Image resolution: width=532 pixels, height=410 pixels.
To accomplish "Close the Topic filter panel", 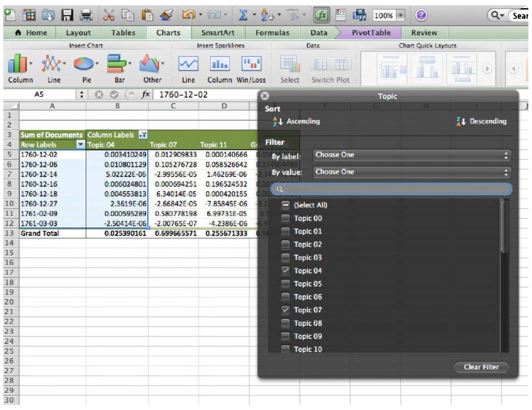I will (265, 96).
